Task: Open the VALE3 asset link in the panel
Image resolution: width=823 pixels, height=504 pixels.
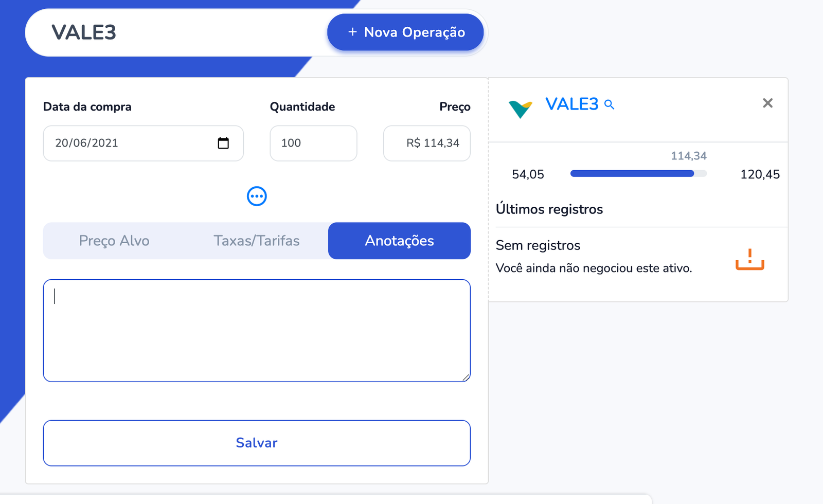Action: [x=571, y=104]
